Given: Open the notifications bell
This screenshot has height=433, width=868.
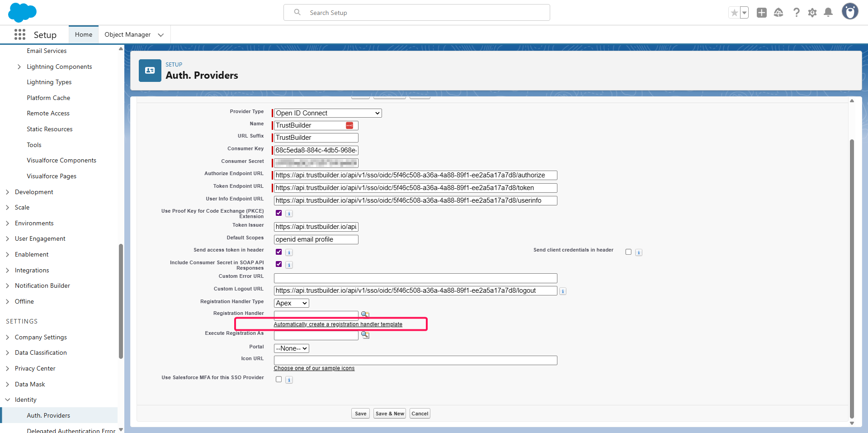Looking at the screenshot, I should (x=828, y=13).
